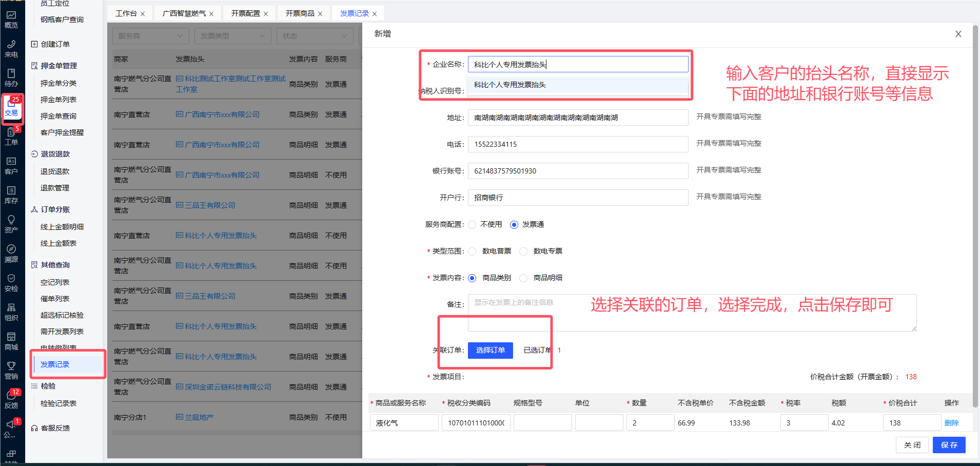Open the 客户 customer icon in sidebar
The width and height of the screenshot is (980, 466).
[x=11, y=166]
